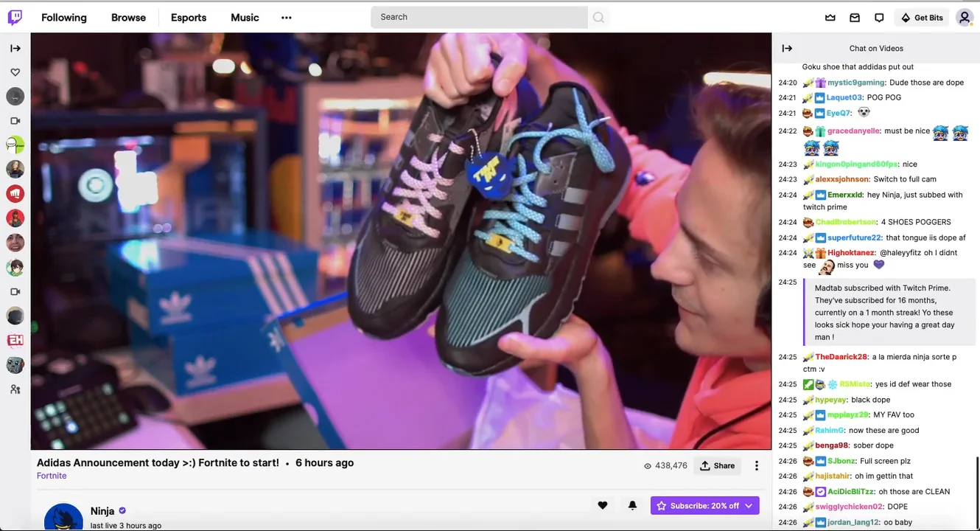Click the Chat on Videos header label
This screenshot has height=531, width=980.
[876, 49]
